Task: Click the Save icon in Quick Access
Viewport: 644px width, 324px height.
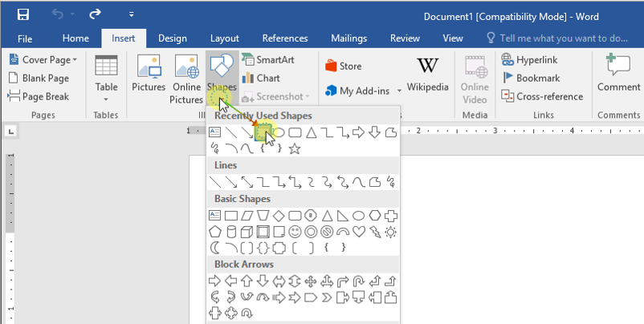Action: pyautogui.click(x=23, y=14)
